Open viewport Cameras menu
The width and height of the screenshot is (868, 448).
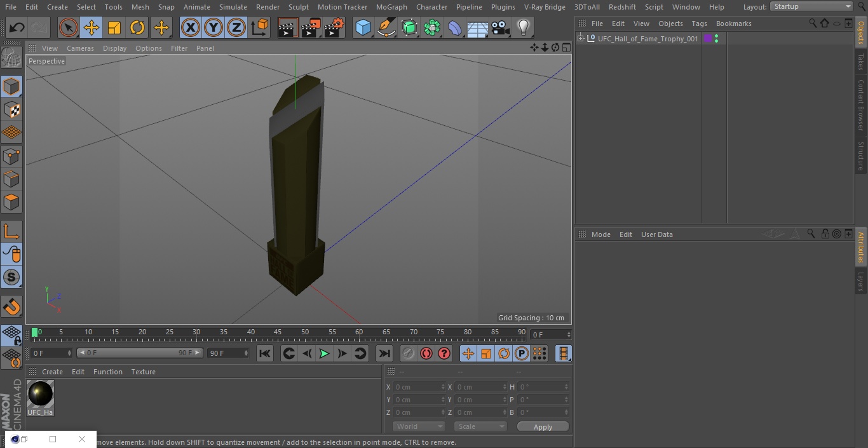coord(80,48)
